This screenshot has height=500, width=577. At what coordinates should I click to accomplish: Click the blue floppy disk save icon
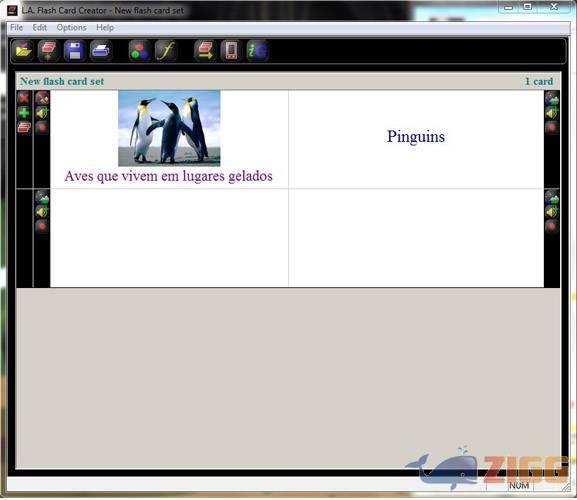(75, 51)
